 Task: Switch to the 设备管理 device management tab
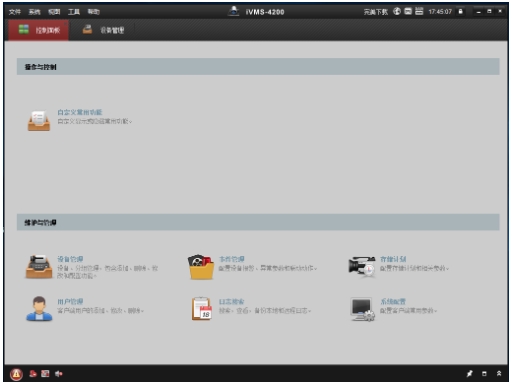pos(103,30)
